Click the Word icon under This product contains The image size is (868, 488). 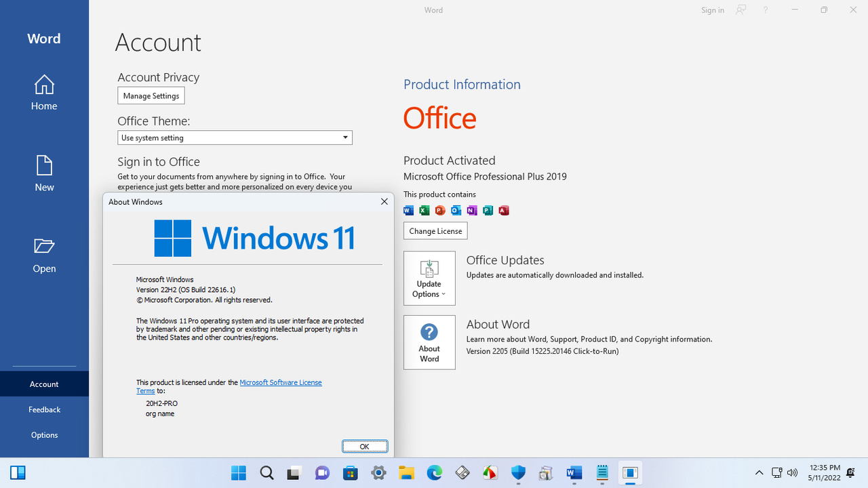(408, 210)
